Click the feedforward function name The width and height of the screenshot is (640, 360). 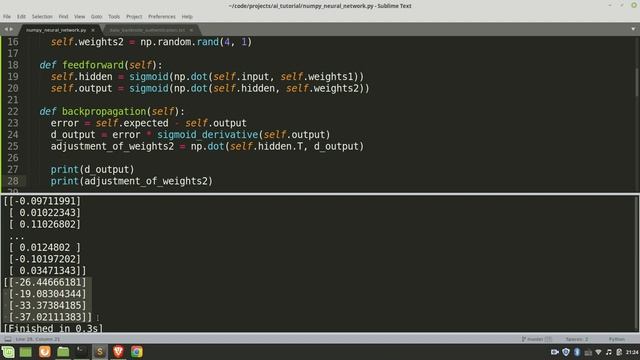tap(93, 65)
